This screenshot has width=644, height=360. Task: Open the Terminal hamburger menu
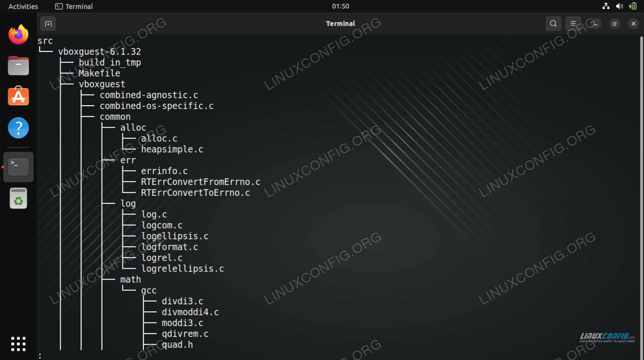click(x=573, y=24)
